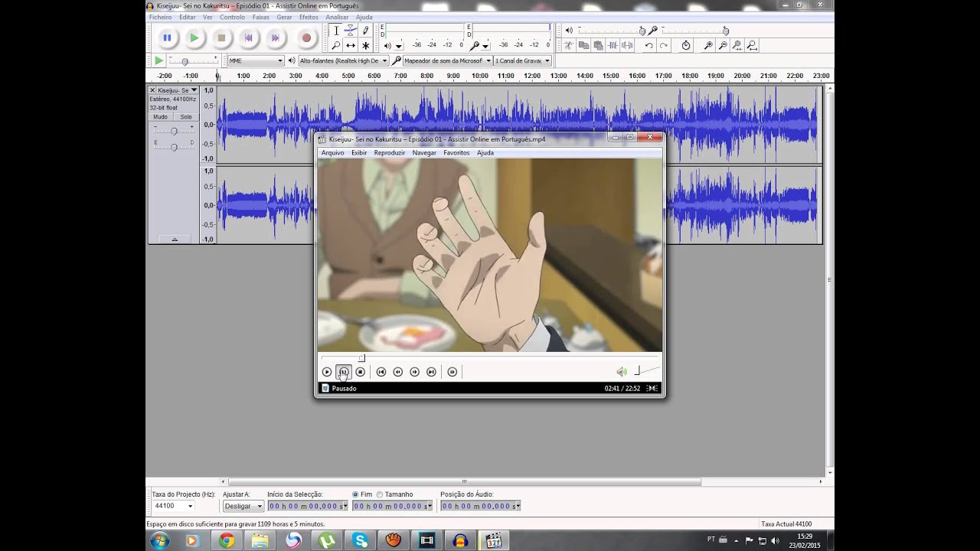
Task: Click video player frame step button
Action: pyautogui.click(x=452, y=372)
